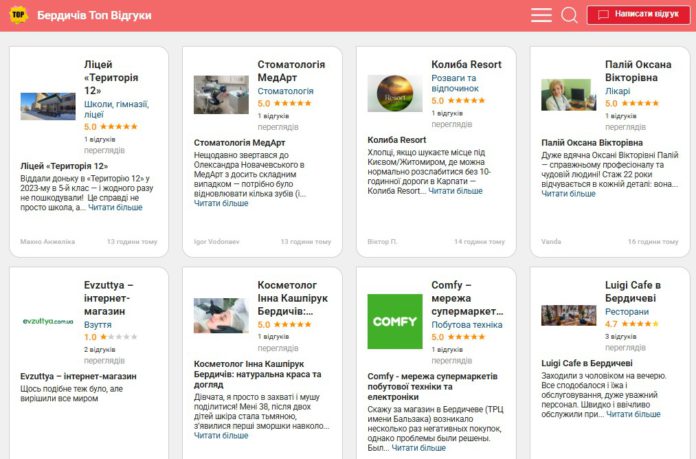
Task: Select the Розваги та відпочинок category
Action: point(455,83)
